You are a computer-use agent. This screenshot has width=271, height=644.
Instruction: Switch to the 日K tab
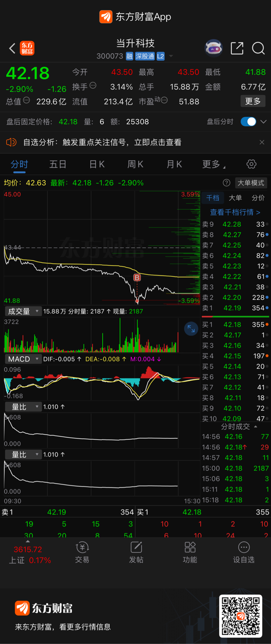(x=97, y=164)
